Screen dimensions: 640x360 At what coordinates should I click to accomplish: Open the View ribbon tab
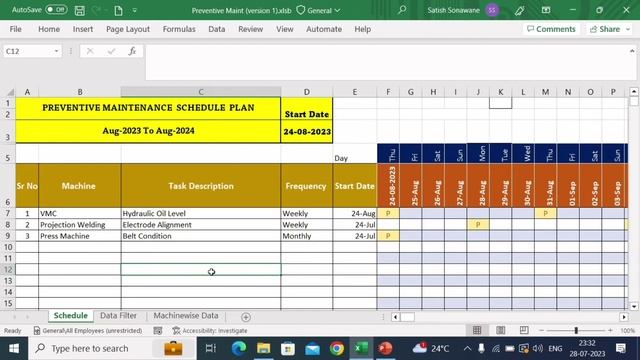pos(284,29)
